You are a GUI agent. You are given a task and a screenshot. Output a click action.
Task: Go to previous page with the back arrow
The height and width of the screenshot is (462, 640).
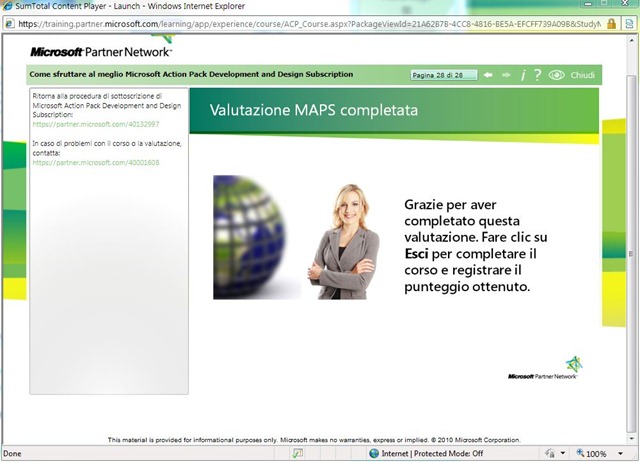[x=488, y=75]
